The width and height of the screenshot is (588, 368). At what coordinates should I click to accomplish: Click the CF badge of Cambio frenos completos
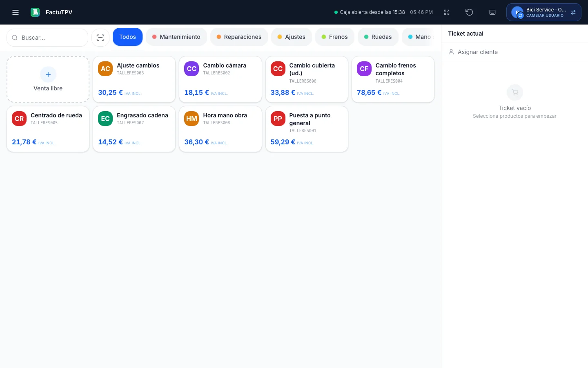click(x=364, y=69)
